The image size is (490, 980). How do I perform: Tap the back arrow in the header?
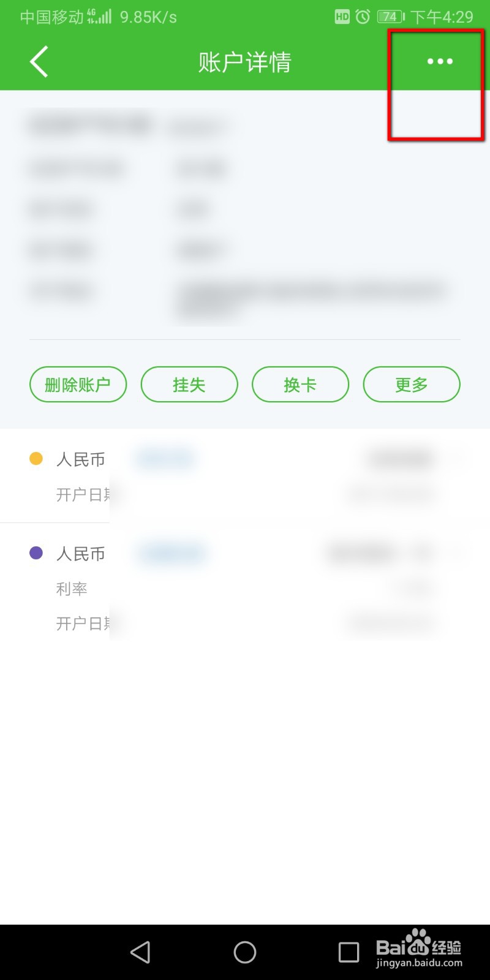pyautogui.click(x=39, y=62)
